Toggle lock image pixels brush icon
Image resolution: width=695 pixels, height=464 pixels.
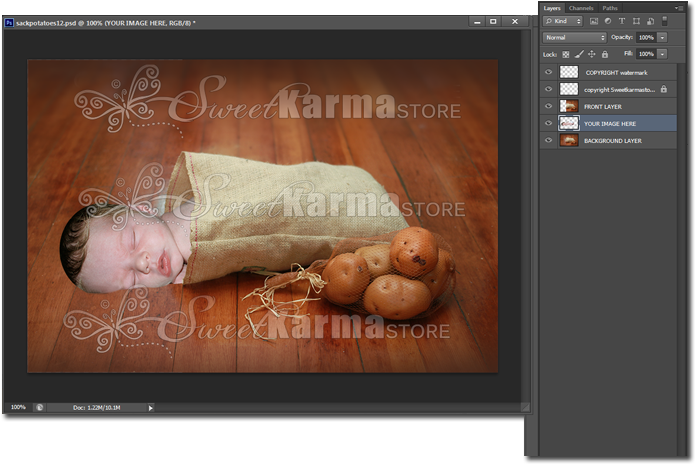[579, 54]
